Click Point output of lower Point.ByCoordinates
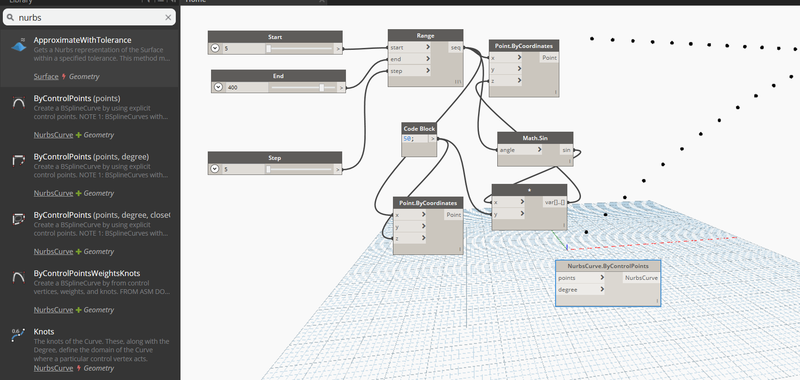The height and width of the screenshot is (380, 800). pos(454,215)
